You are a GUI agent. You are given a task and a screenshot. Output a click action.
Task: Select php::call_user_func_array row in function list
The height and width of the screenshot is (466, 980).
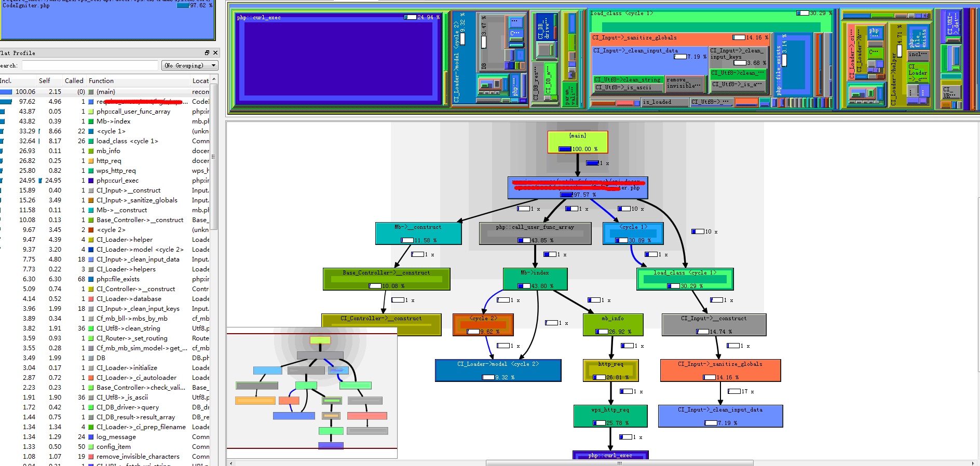[x=105, y=112]
